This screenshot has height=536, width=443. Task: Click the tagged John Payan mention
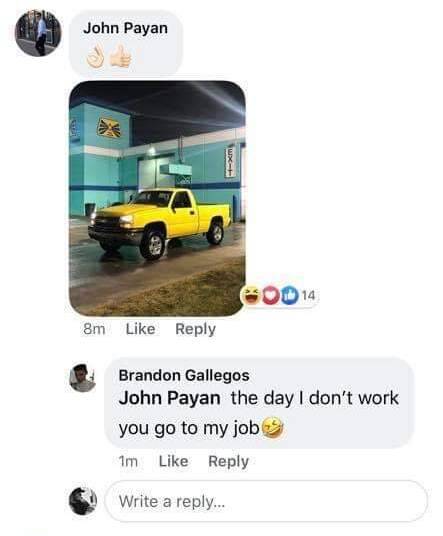pos(170,398)
